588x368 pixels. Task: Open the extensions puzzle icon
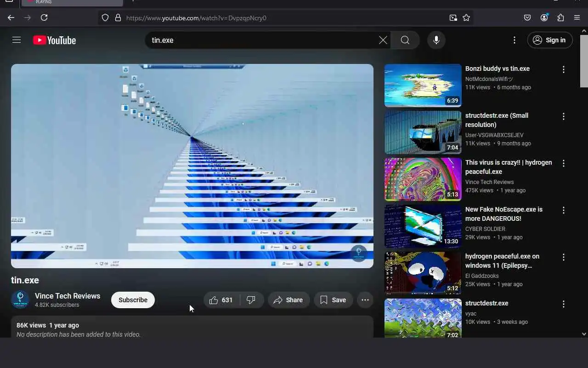pos(560,17)
